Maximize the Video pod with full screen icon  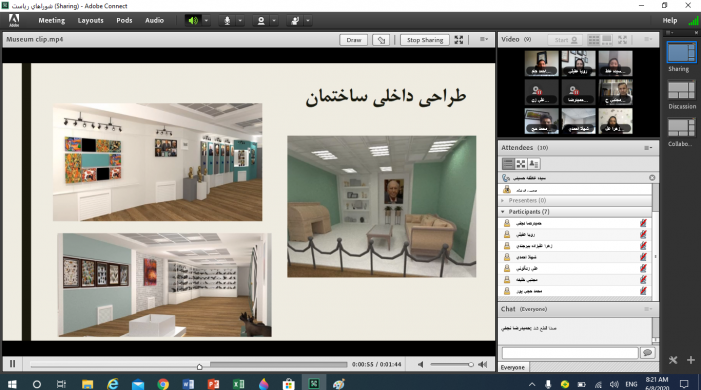pos(622,40)
